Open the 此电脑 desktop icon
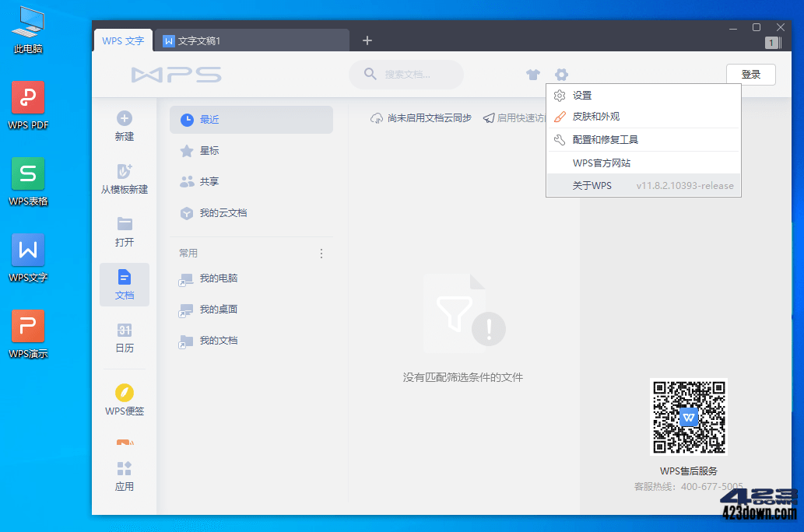804x532 pixels. click(x=28, y=30)
